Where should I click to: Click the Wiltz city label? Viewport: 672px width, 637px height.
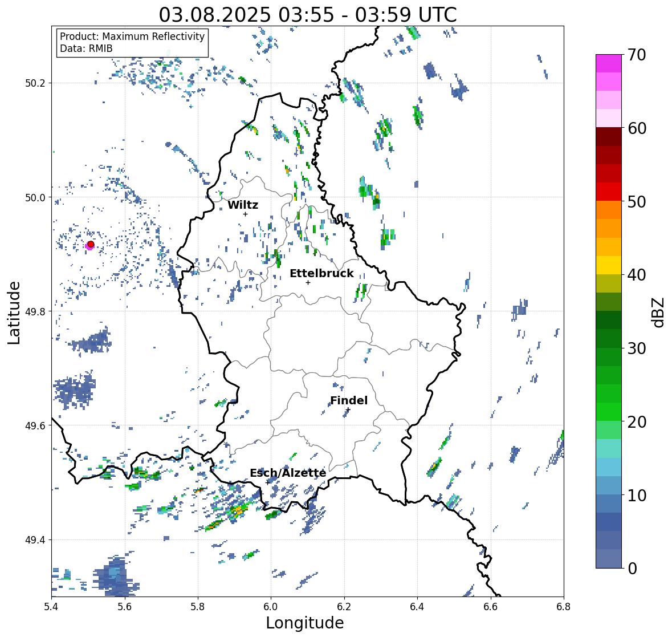(x=243, y=205)
